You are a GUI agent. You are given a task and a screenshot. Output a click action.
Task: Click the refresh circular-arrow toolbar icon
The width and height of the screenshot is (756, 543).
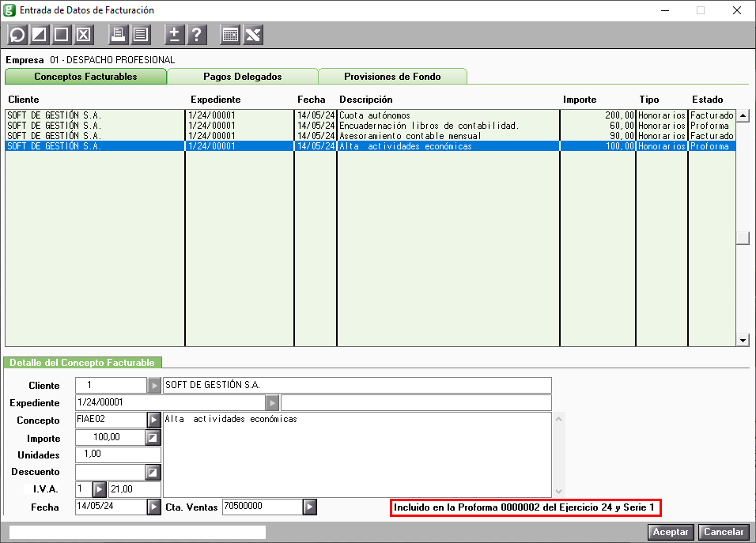17,35
